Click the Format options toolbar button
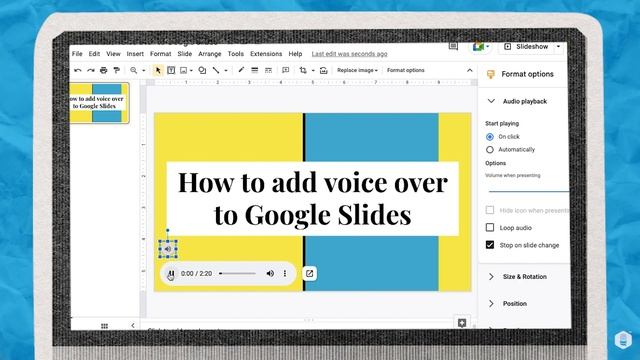 (405, 70)
